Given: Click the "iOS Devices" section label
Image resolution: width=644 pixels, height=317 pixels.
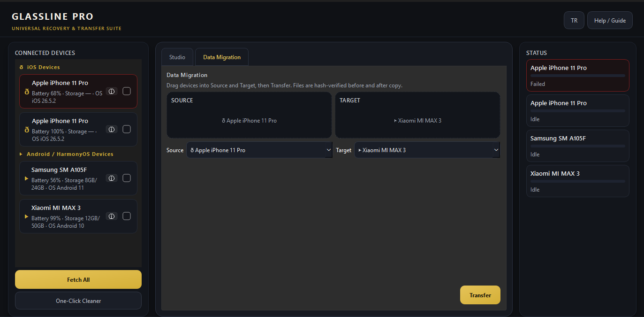Looking at the screenshot, I should point(44,67).
